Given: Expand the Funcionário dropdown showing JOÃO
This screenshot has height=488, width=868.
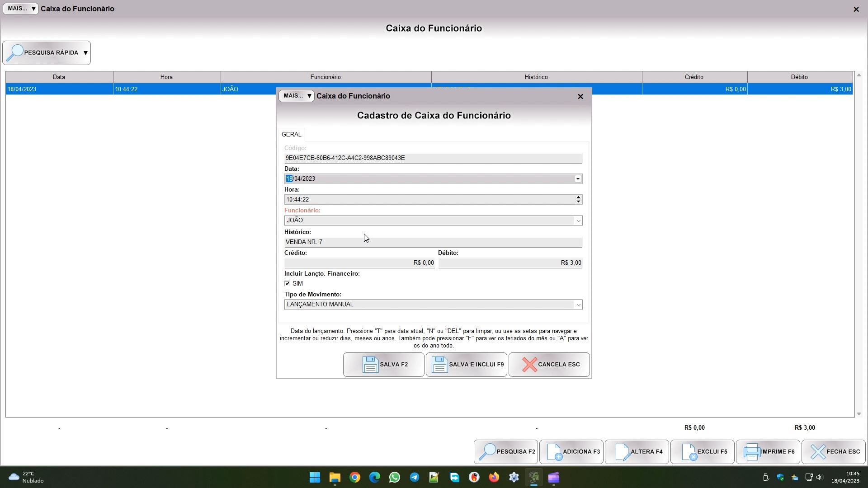Looking at the screenshot, I should point(578,221).
